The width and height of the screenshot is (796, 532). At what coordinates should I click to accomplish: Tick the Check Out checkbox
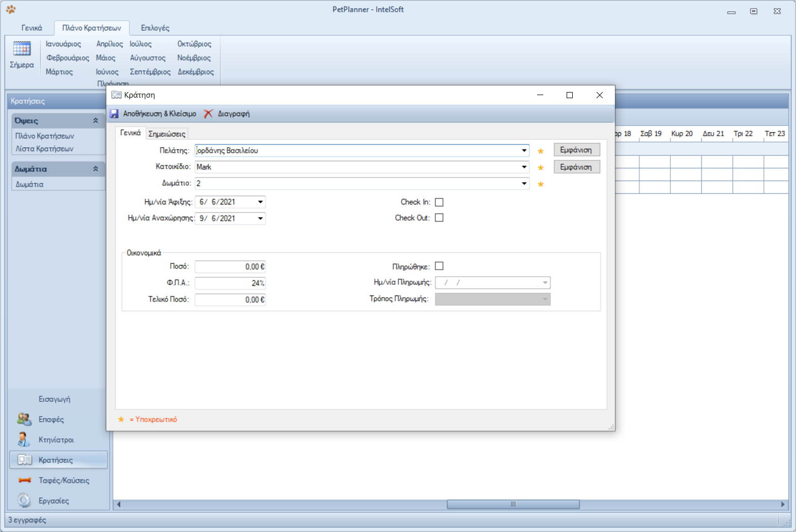pyautogui.click(x=439, y=218)
